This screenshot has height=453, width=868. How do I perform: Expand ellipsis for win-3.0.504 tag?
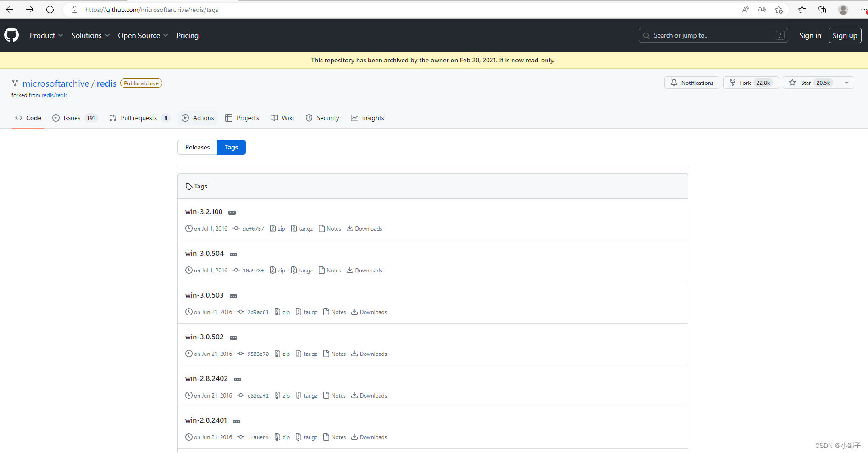pyautogui.click(x=233, y=254)
